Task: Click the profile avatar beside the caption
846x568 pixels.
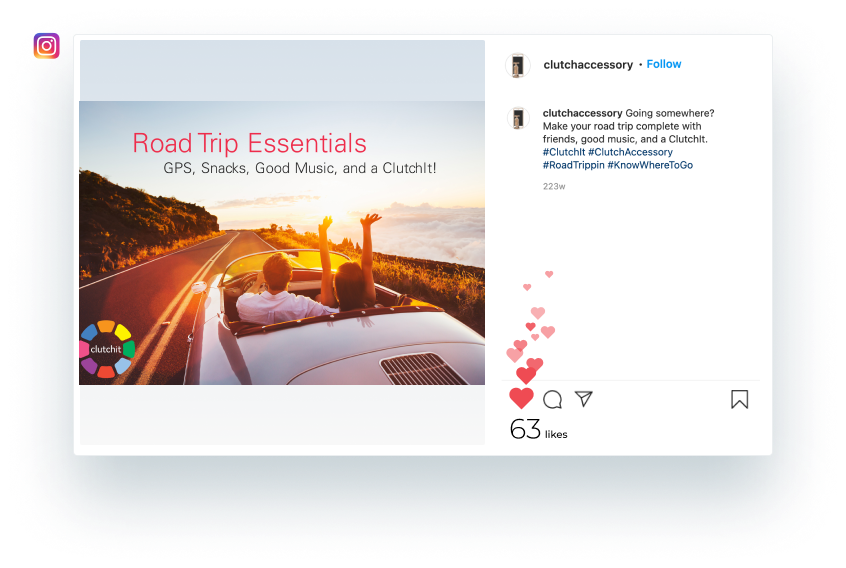Action: [518, 118]
